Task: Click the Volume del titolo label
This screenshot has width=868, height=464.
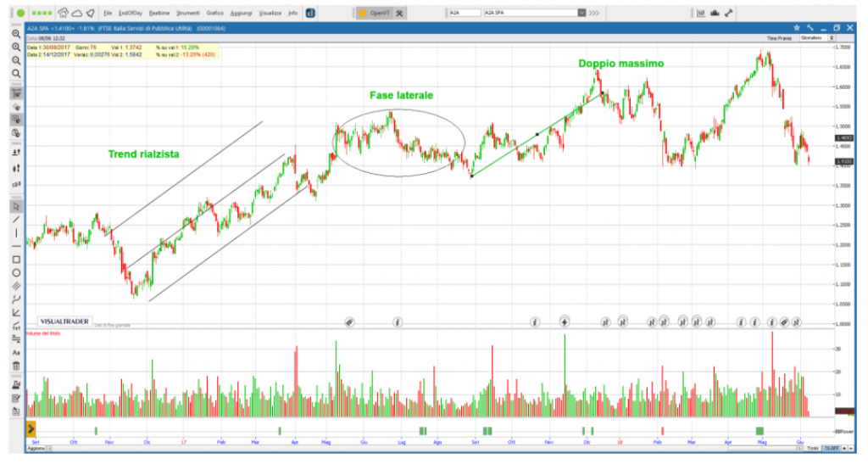Action: pos(43,333)
